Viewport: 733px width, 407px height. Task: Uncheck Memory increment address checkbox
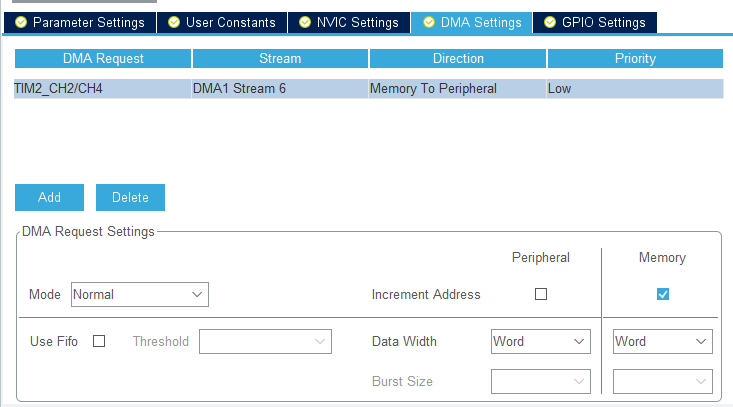point(663,294)
